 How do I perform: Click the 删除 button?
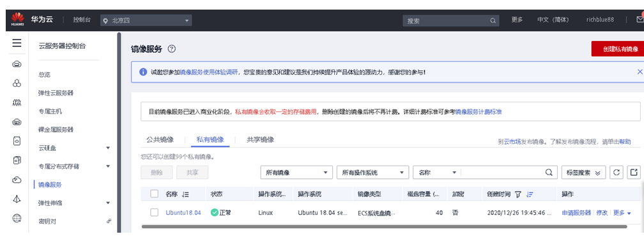click(157, 173)
